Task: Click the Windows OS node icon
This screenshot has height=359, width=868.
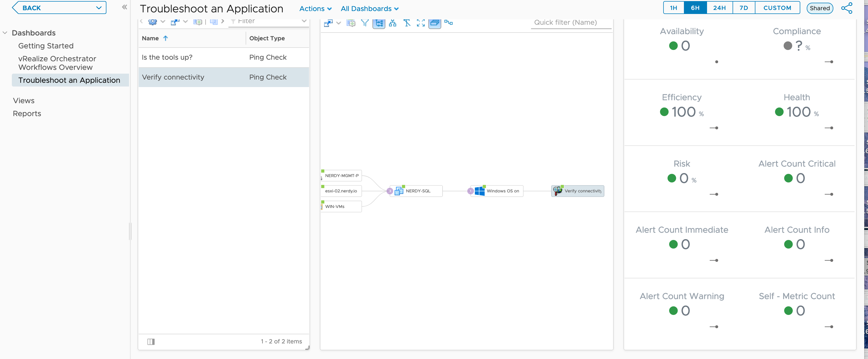Action: [x=479, y=191]
